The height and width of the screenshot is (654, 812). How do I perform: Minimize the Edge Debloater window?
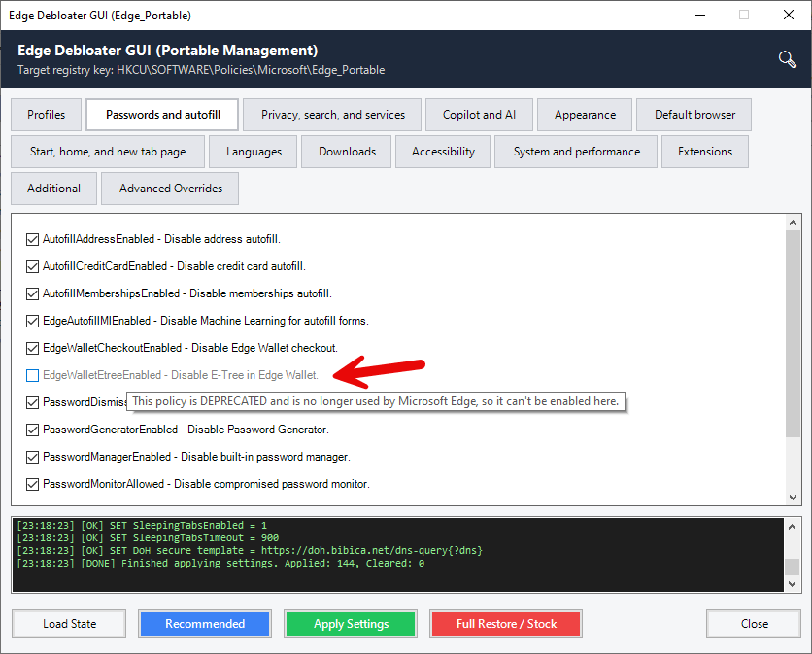pos(699,15)
